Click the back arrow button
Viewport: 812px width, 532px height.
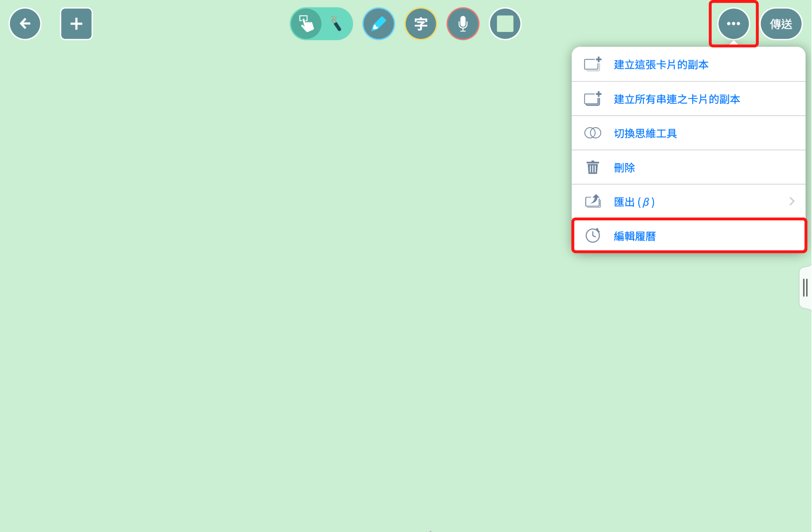(x=25, y=24)
